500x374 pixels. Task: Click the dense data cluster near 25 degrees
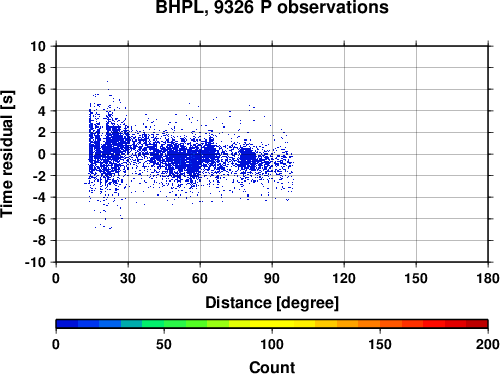pos(114,143)
